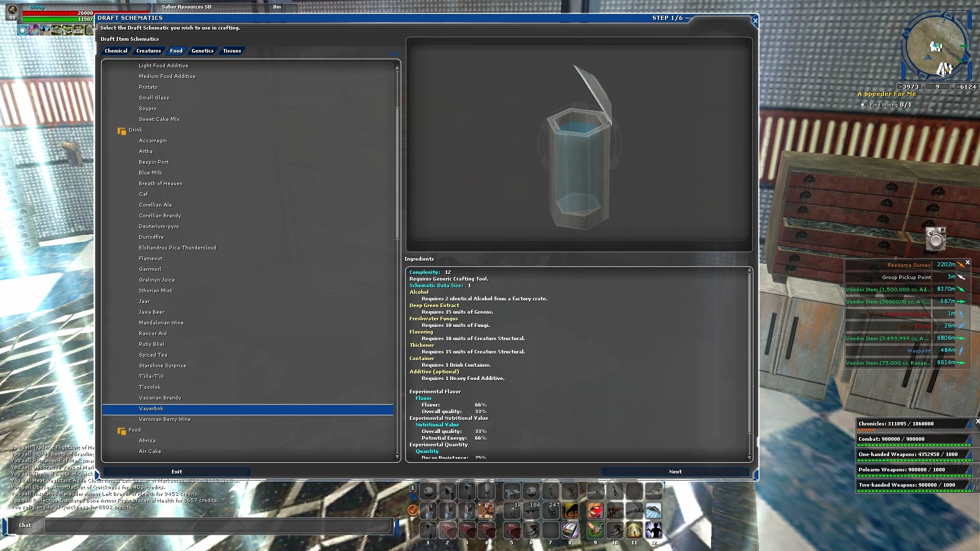Select the Spiced Tea schematic

153,355
